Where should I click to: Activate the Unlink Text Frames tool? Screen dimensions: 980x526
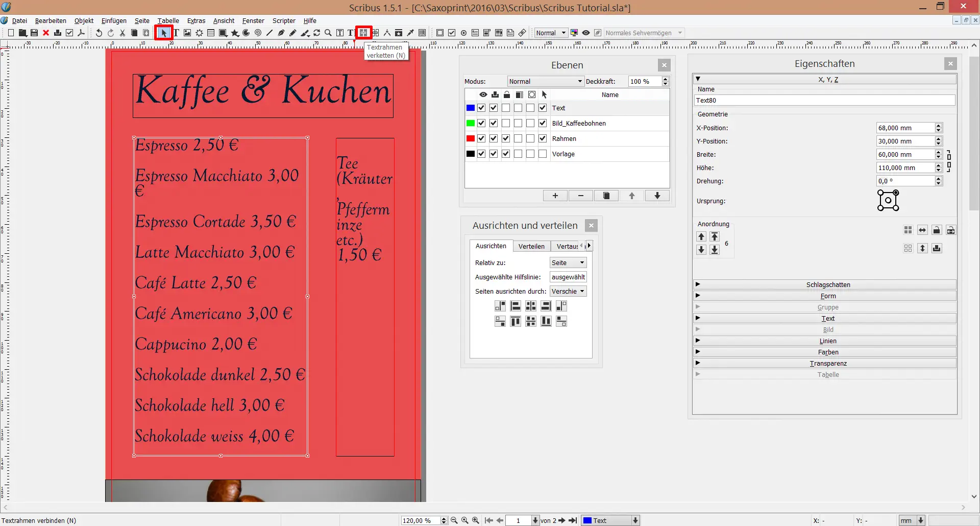coord(375,33)
